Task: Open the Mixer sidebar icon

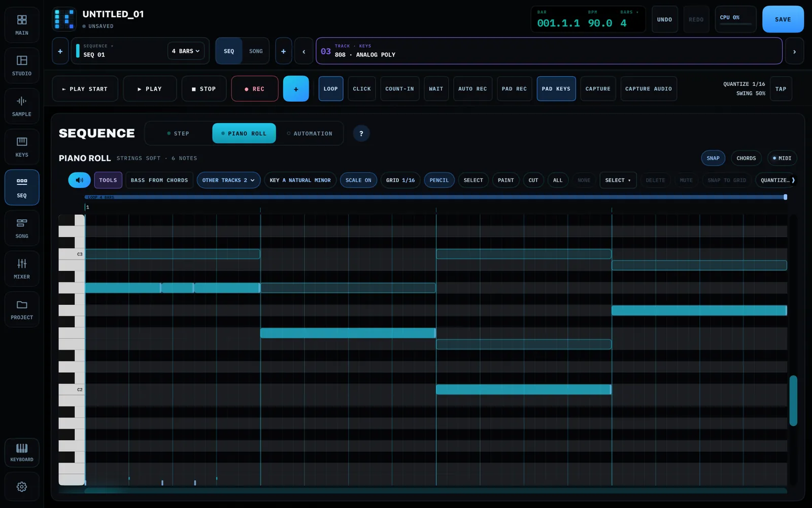Action: [x=22, y=269]
